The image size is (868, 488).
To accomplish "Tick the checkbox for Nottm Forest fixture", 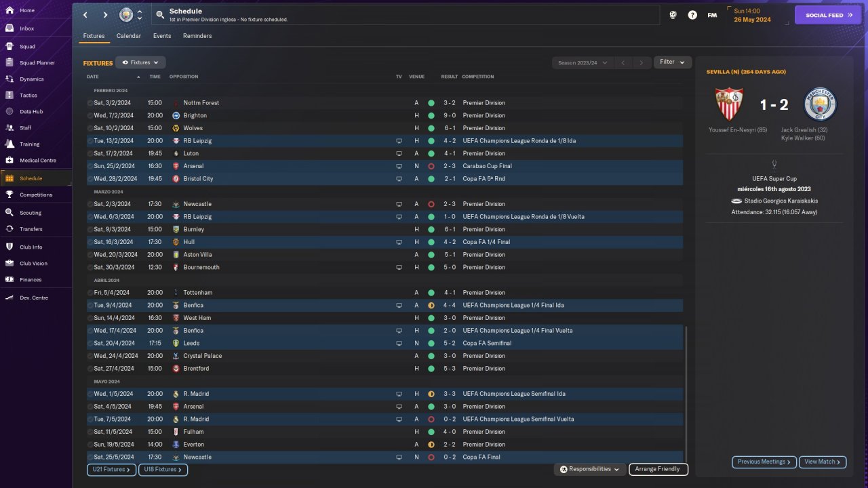I will [x=90, y=103].
